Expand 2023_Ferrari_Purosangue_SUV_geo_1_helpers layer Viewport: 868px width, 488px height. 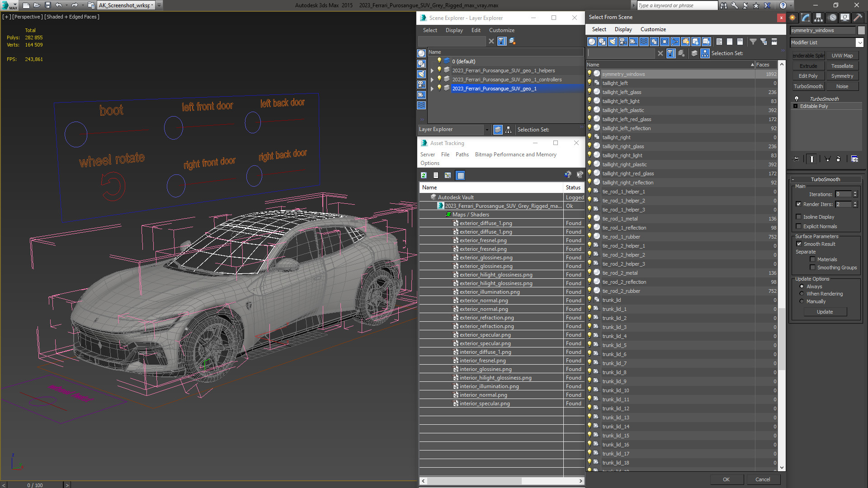click(x=432, y=70)
